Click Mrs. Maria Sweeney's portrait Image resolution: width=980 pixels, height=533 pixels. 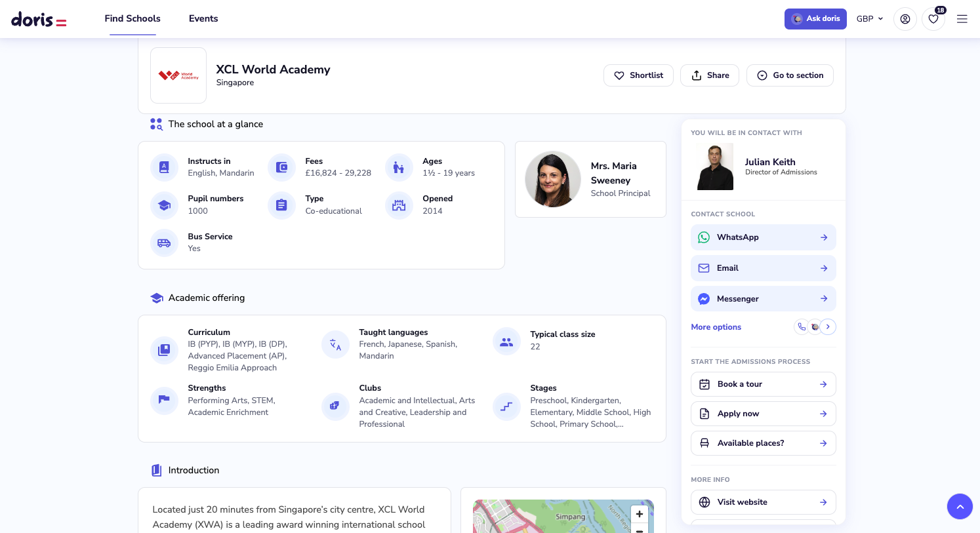point(553,179)
